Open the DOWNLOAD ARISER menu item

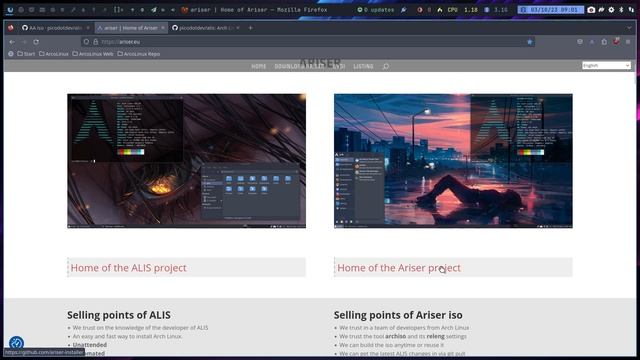click(x=300, y=66)
